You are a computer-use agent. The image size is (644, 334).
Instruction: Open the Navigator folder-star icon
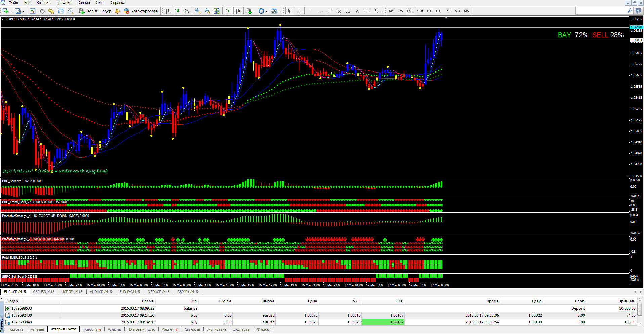[x=51, y=11]
